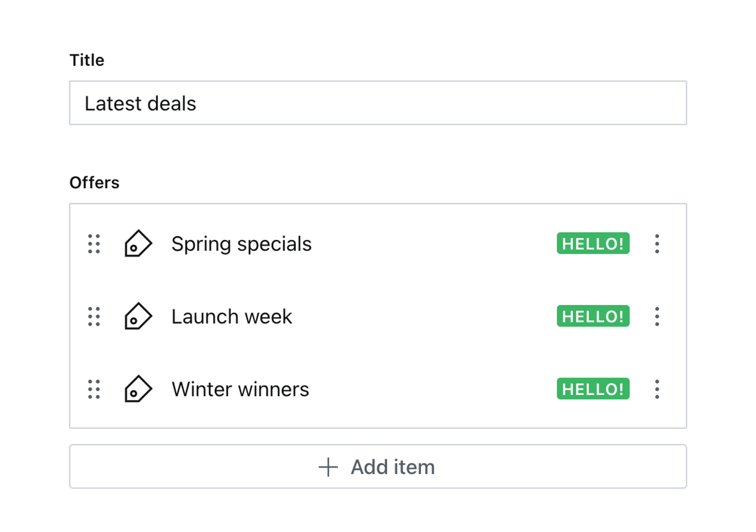Click the tag icon beside Spring specials
Viewport: 756px width, 532px height.
click(x=138, y=243)
